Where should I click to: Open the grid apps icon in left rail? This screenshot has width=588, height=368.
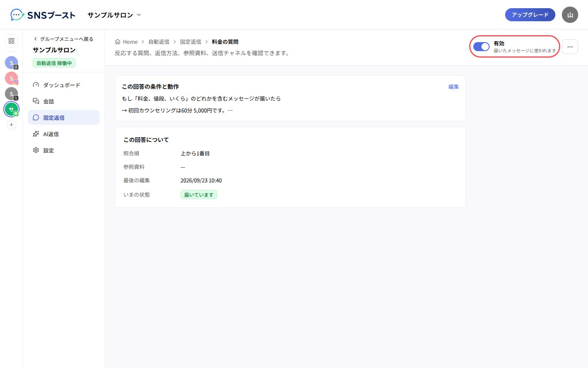[11, 41]
